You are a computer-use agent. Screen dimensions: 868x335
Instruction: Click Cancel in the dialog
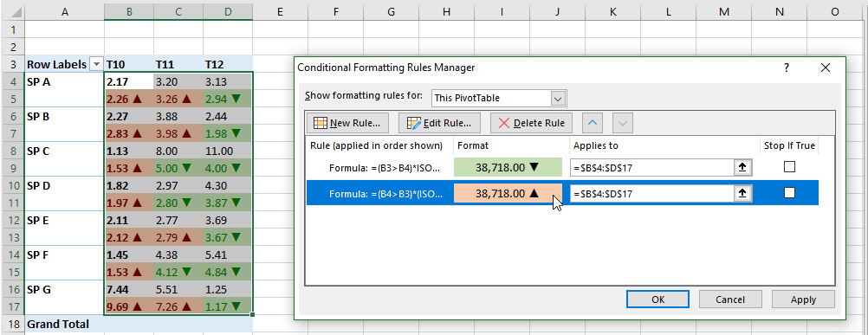[729, 299]
